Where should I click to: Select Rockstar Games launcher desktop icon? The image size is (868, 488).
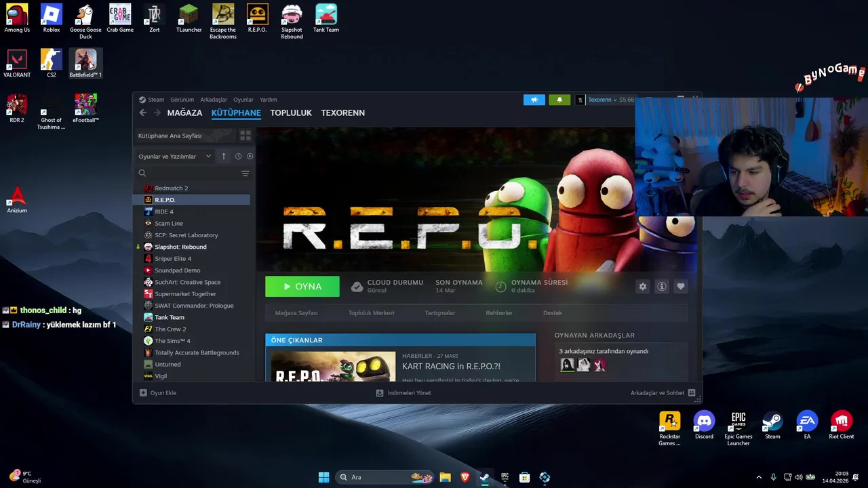click(669, 428)
